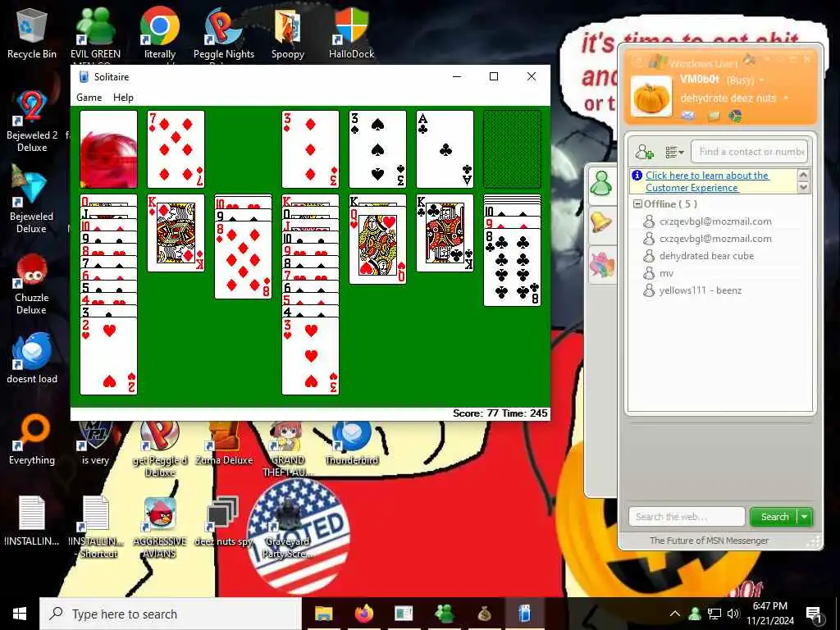Screen dimensions: 840x630
Task: Click the ace of clubs foundation pile
Action: tap(445, 149)
